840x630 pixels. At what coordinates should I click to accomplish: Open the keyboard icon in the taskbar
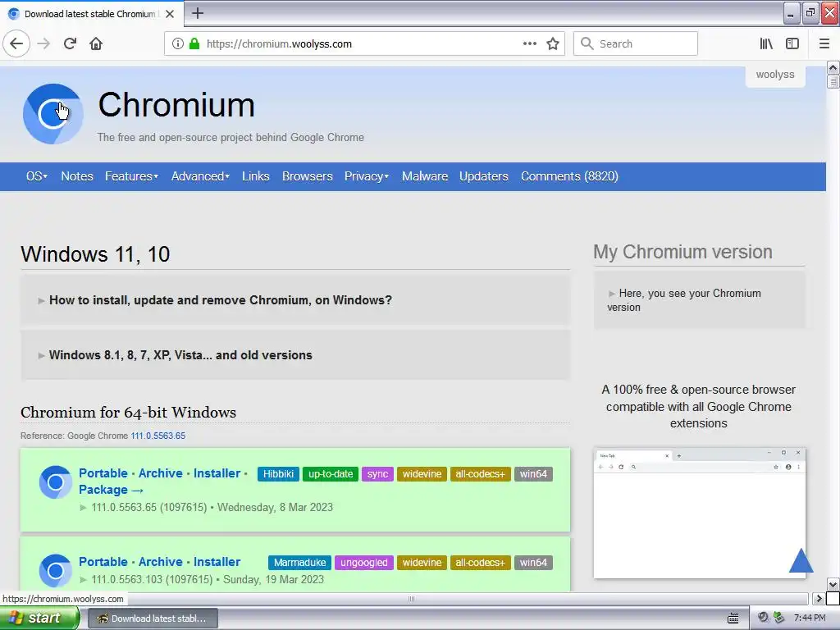(x=733, y=619)
